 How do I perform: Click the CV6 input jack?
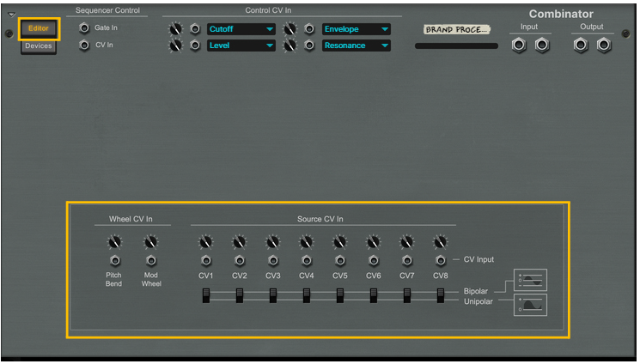[373, 260]
